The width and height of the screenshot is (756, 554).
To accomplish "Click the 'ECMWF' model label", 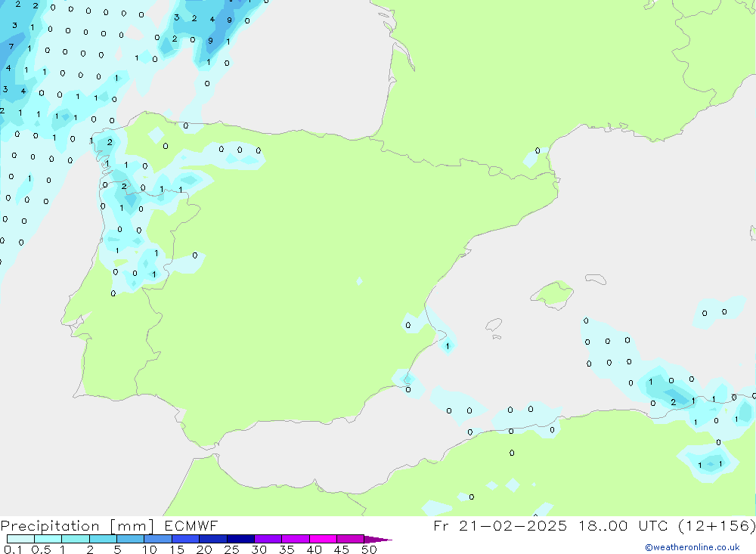I will (x=191, y=525).
